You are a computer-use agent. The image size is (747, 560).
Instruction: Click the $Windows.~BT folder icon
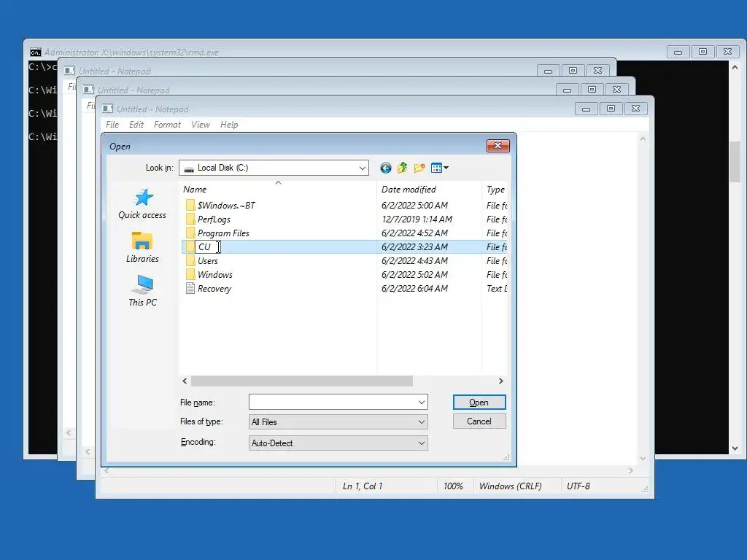coord(190,205)
